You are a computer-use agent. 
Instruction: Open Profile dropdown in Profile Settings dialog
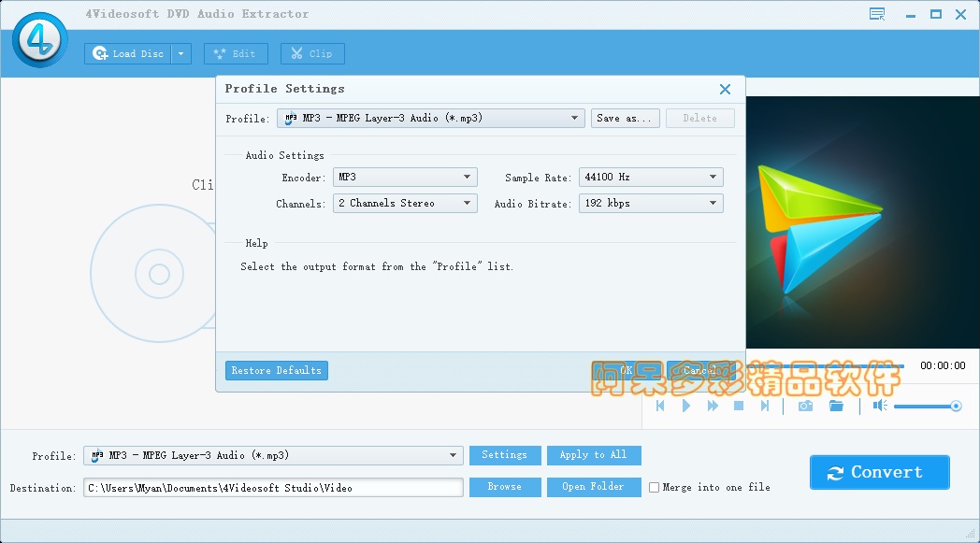(x=431, y=118)
